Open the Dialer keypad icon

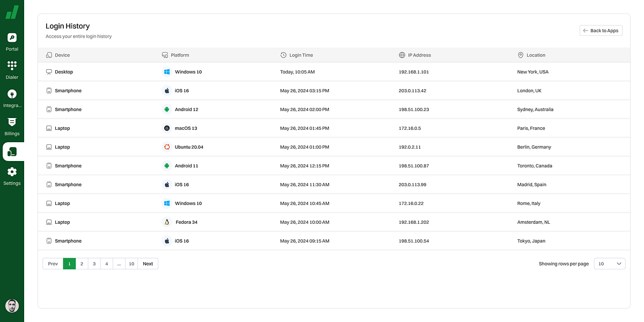[x=12, y=65]
